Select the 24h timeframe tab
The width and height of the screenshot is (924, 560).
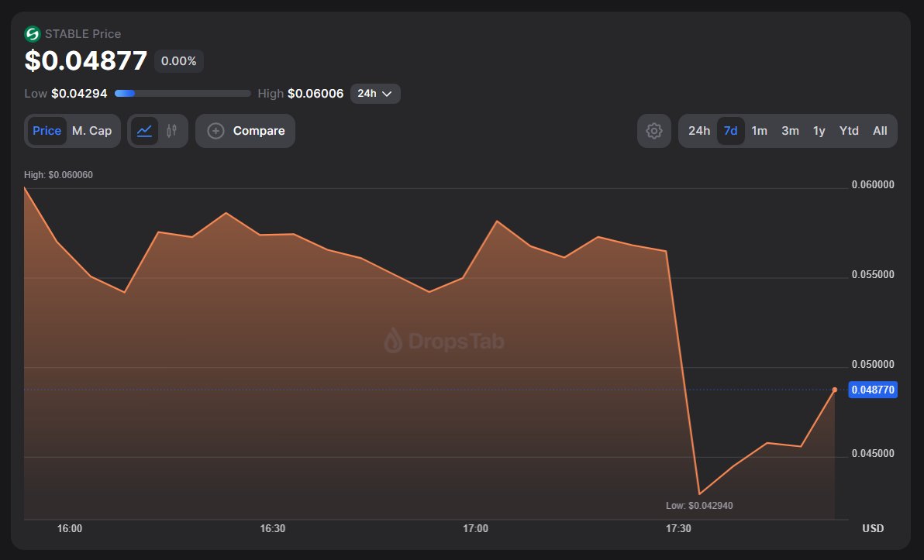pos(698,131)
